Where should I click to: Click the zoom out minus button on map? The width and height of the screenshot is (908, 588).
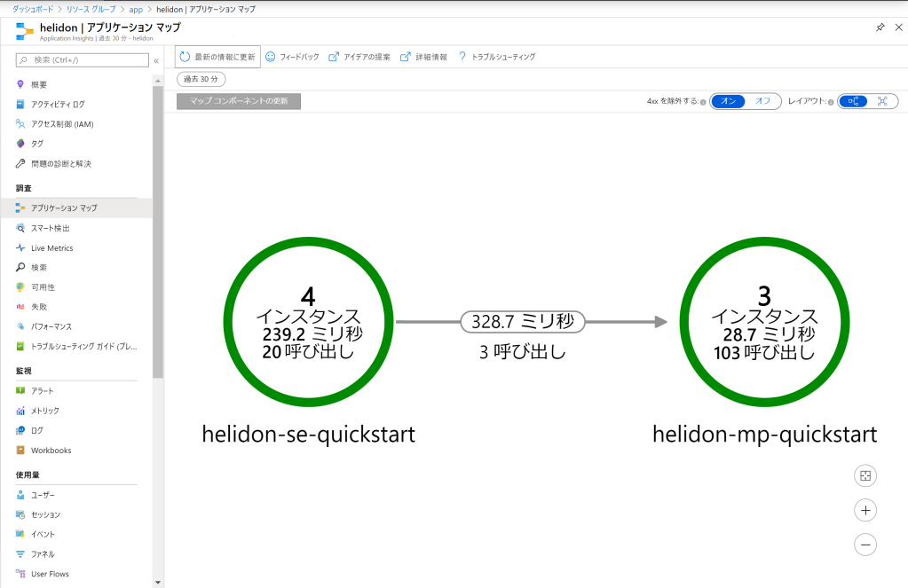[865, 544]
